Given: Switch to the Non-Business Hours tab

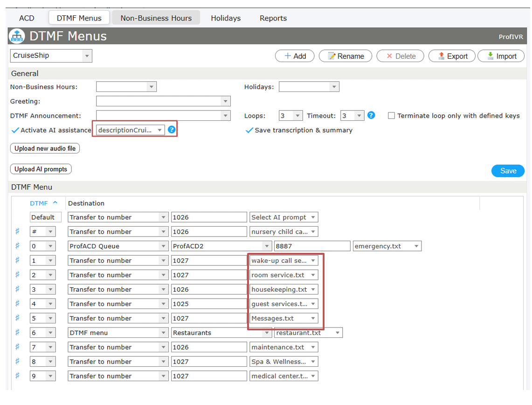Looking at the screenshot, I should coord(156,18).
